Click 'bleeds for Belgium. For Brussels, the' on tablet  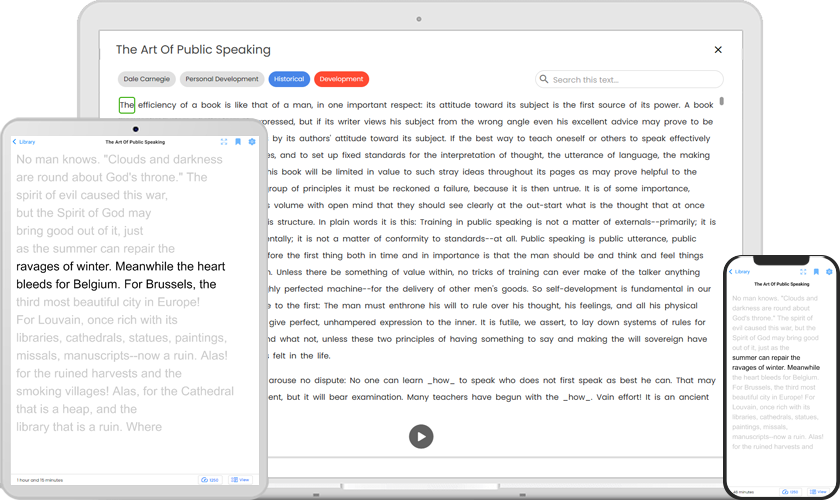pos(116,284)
